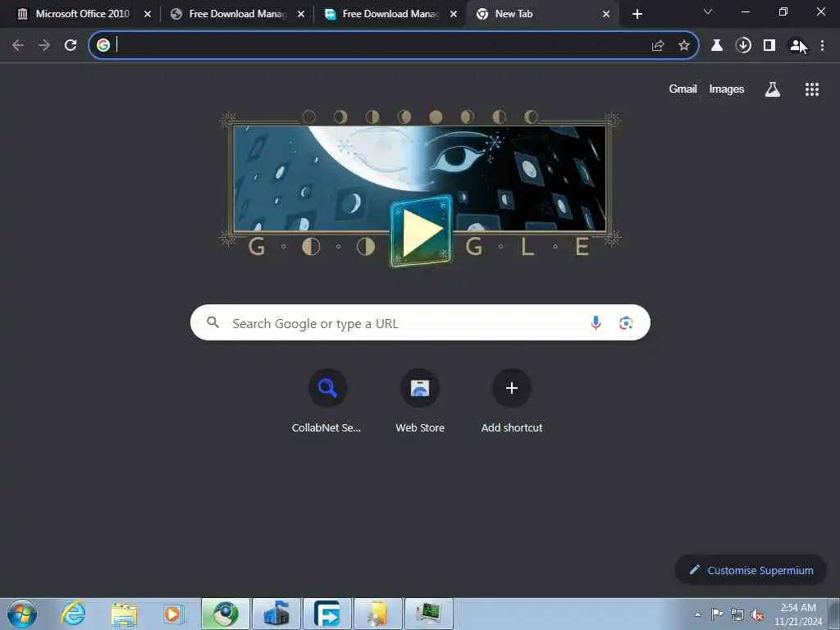Close the second Free Download Manager tab
The height and width of the screenshot is (630, 840).
[x=454, y=14]
